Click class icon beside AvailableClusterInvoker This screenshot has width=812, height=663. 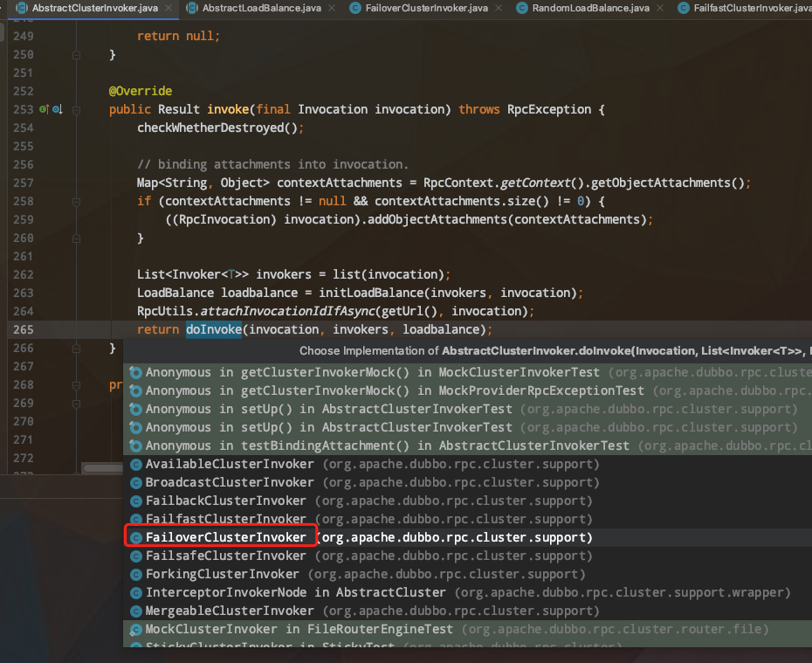[135, 465]
